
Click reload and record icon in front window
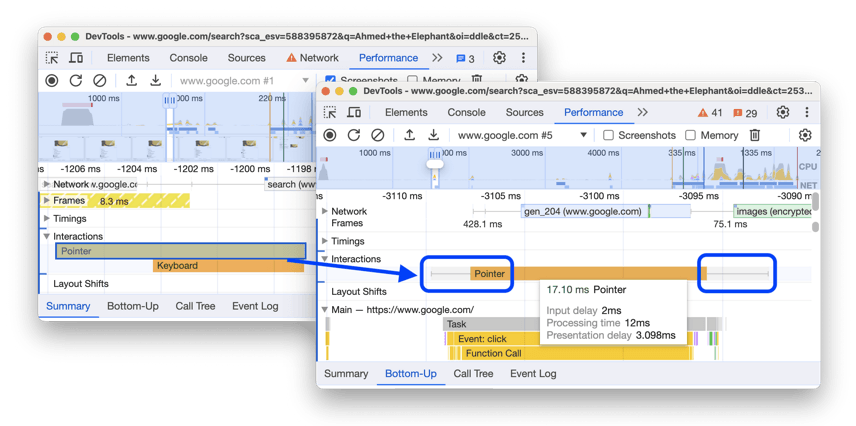[x=354, y=135]
